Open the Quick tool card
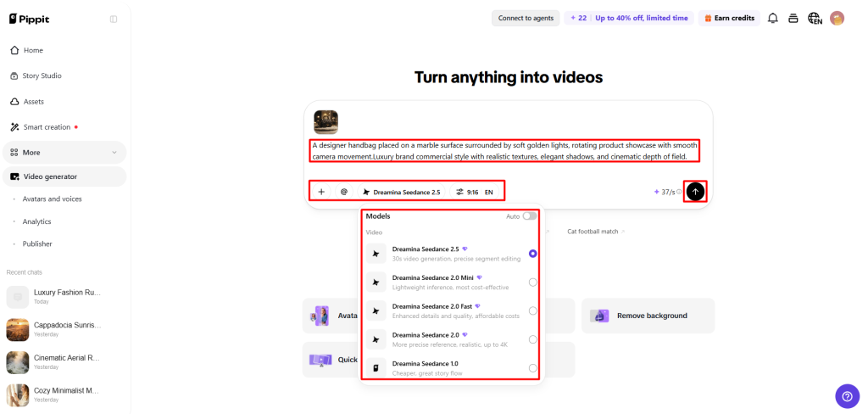The height and width of the screenshot is (414, 868). point(331,360)
